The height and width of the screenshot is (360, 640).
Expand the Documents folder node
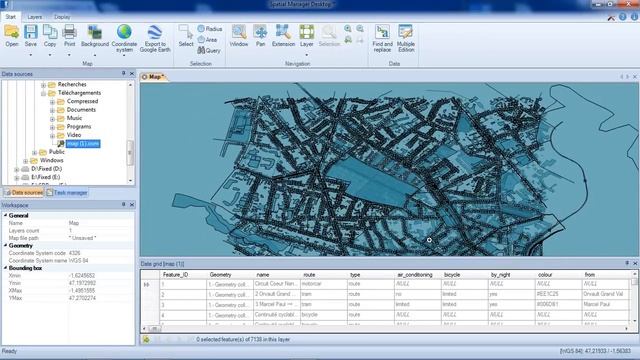pos(52,111)
